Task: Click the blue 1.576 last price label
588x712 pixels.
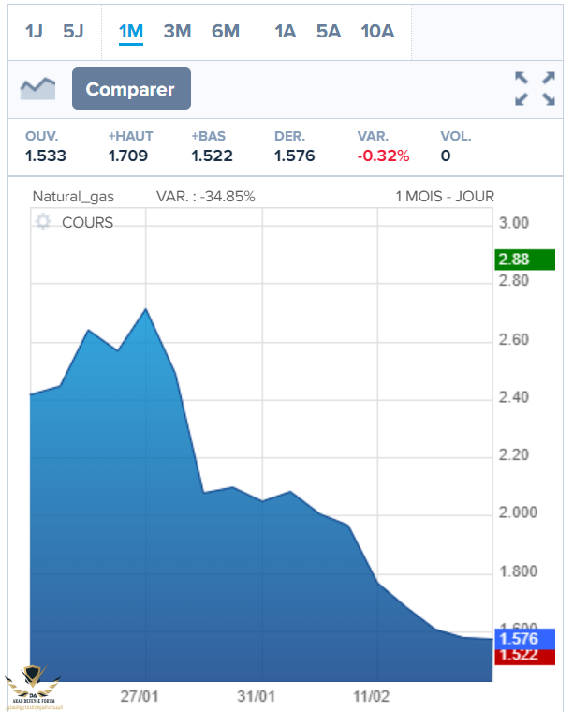Action: [x=524, y=639]
